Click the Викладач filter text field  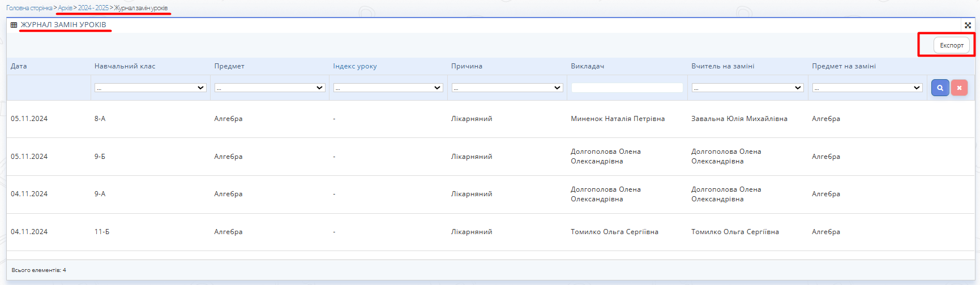pos(627,88)
